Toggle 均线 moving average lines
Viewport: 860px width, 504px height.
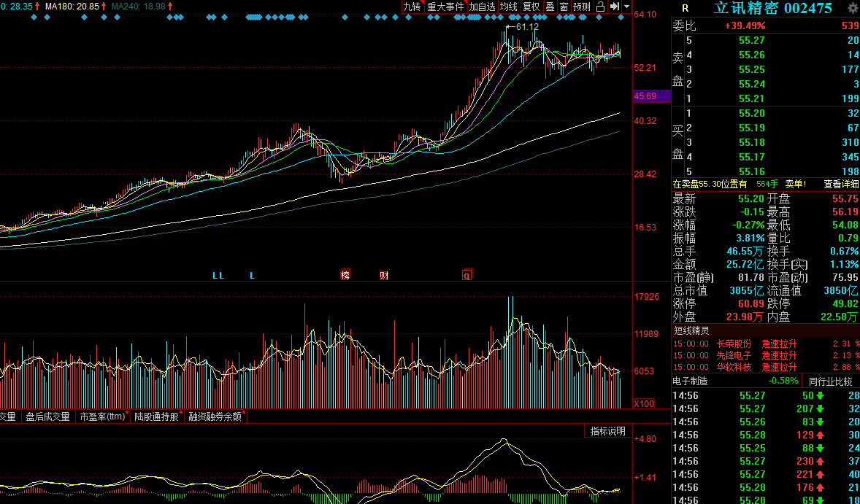coord(508,7)
